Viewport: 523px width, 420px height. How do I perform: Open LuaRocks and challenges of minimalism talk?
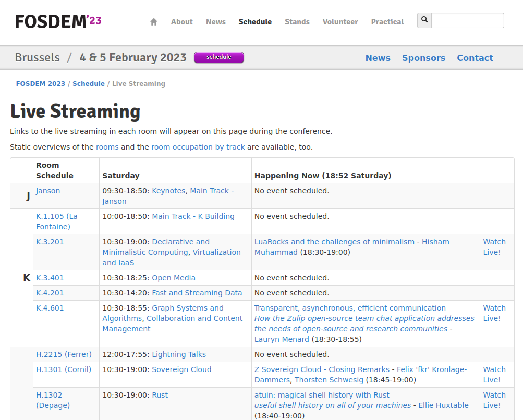(x=334, y=242)
